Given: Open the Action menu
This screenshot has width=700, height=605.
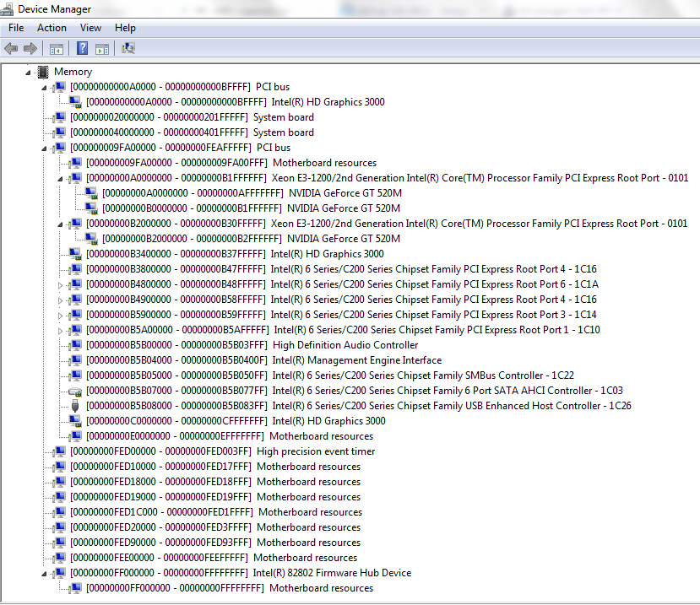Looking at the screenshot, I should click(x=52, y=28).
